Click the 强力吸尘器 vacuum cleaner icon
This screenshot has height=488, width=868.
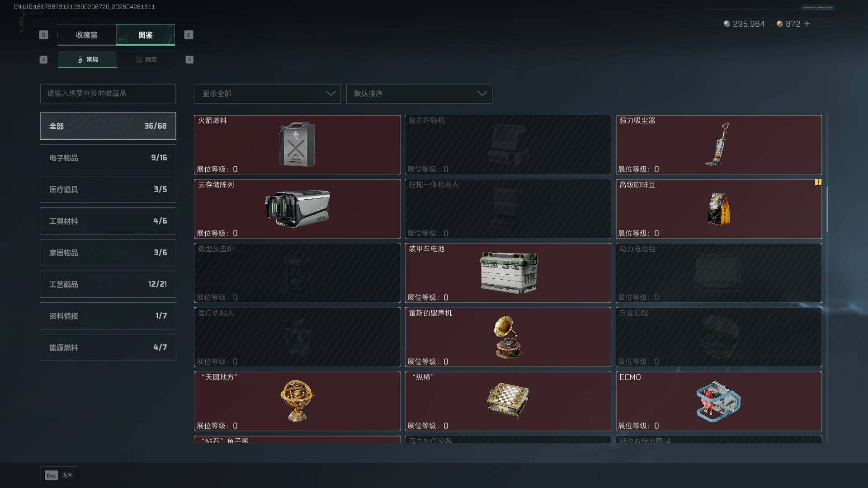click(x=718, y=145)
